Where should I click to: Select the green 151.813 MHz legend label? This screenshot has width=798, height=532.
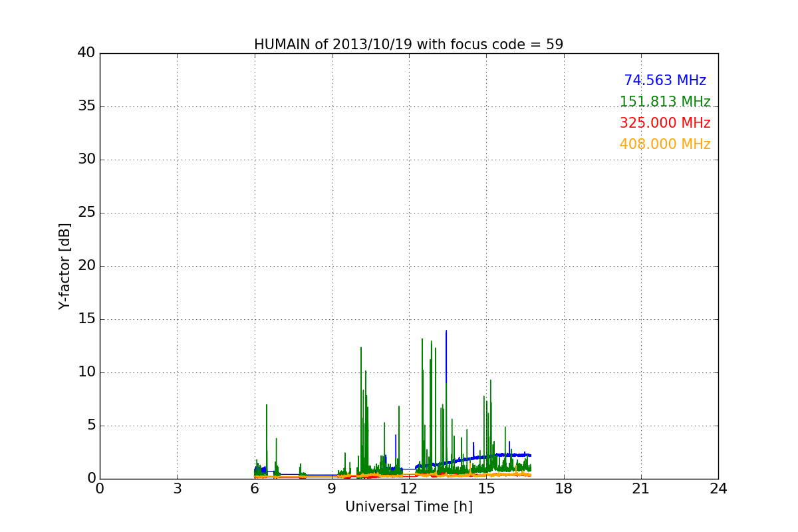pyautogui.click(x=665, y=102)
